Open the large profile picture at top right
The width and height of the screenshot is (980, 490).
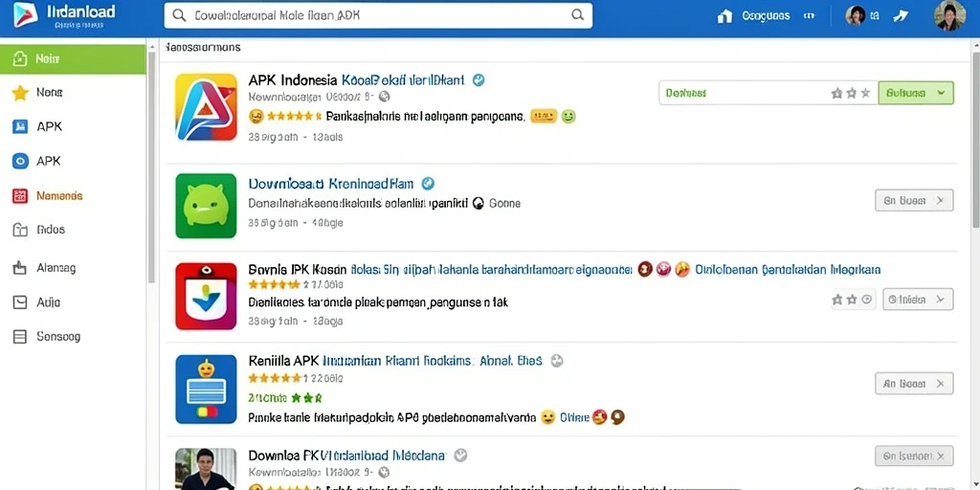pyautogui.click(x=950, y=15)
